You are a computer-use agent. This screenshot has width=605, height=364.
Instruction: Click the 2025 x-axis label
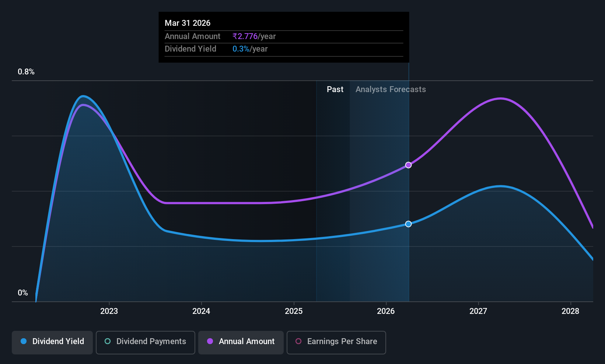(x=294, y=311)
